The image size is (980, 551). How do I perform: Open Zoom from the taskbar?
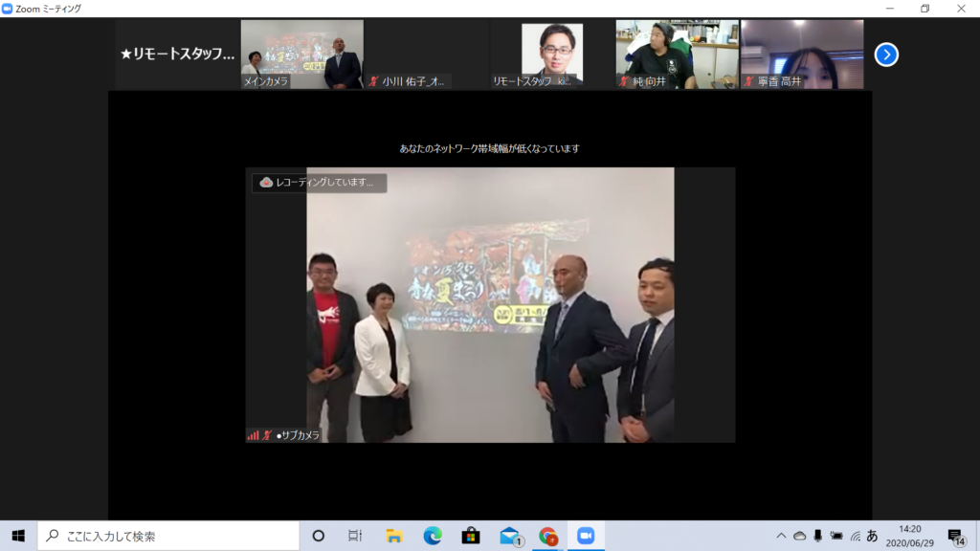(585, 536)
